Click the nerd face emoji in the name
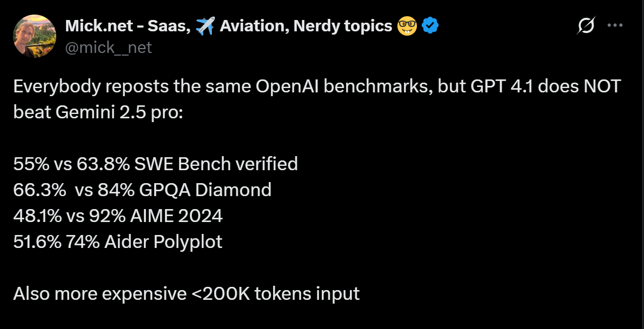This screenshot has width=644, height=329. (x=408, y=25)
